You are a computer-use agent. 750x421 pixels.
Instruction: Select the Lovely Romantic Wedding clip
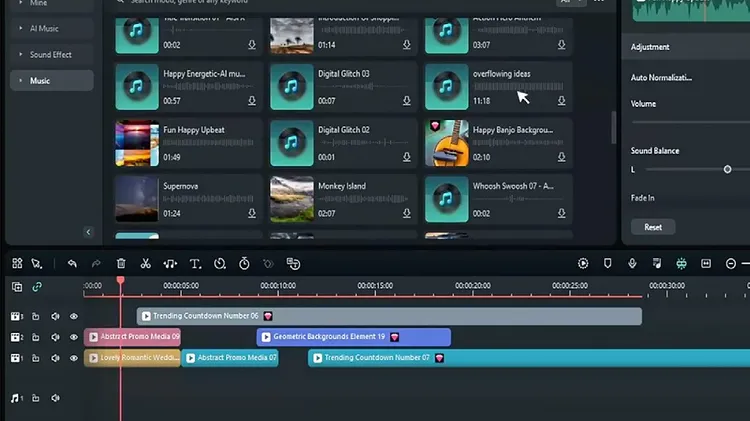(x=132, y=358)
